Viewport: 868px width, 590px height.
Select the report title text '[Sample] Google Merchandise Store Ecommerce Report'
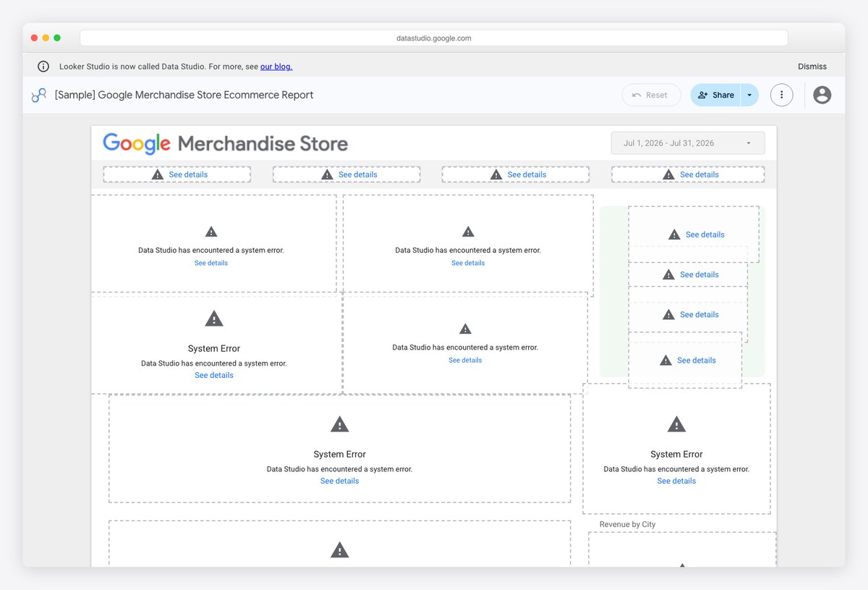click(184, 95)
